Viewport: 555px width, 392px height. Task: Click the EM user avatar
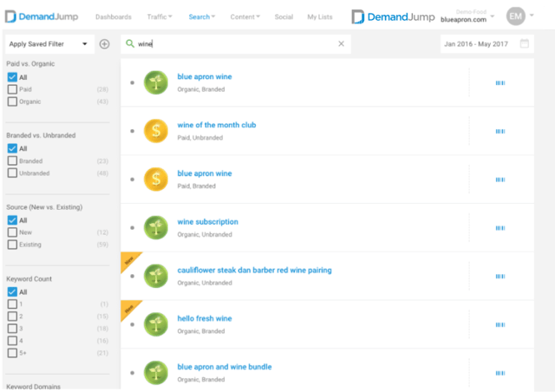pyautogui.click(x=516, y=16)
